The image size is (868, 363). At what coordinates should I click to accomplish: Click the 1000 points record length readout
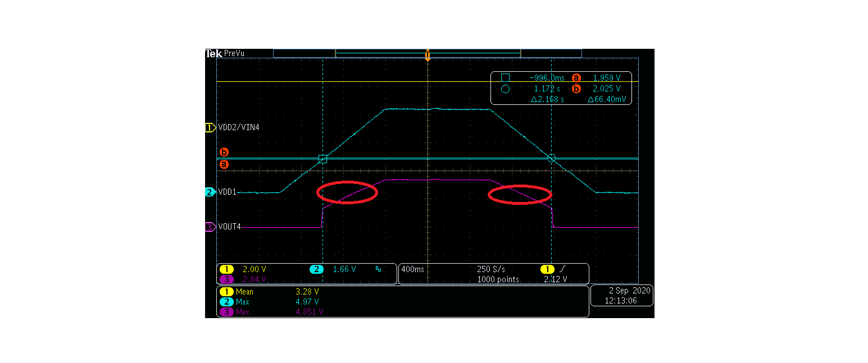[x=498, y=279]
